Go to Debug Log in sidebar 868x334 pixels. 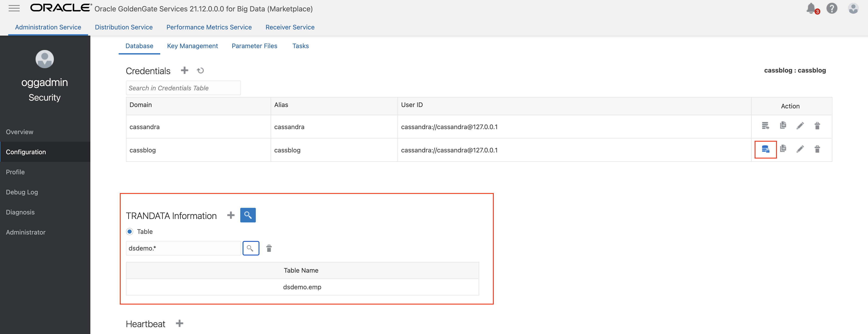point(22,192)
